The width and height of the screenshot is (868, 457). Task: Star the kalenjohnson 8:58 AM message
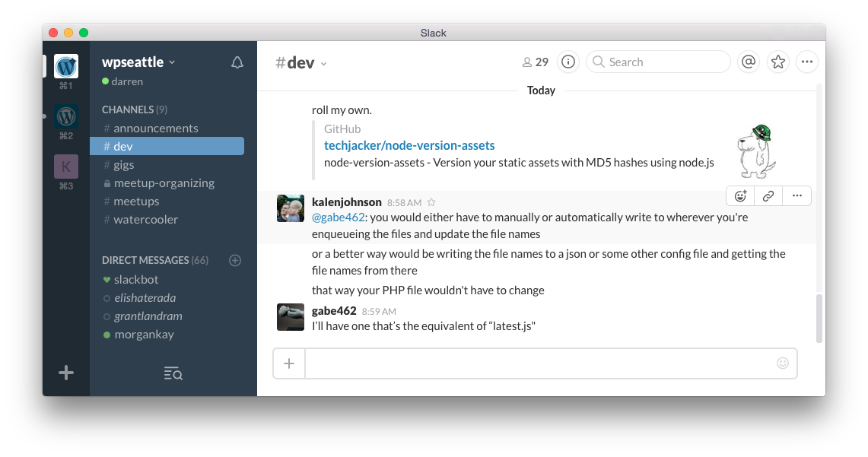point(431,202)
